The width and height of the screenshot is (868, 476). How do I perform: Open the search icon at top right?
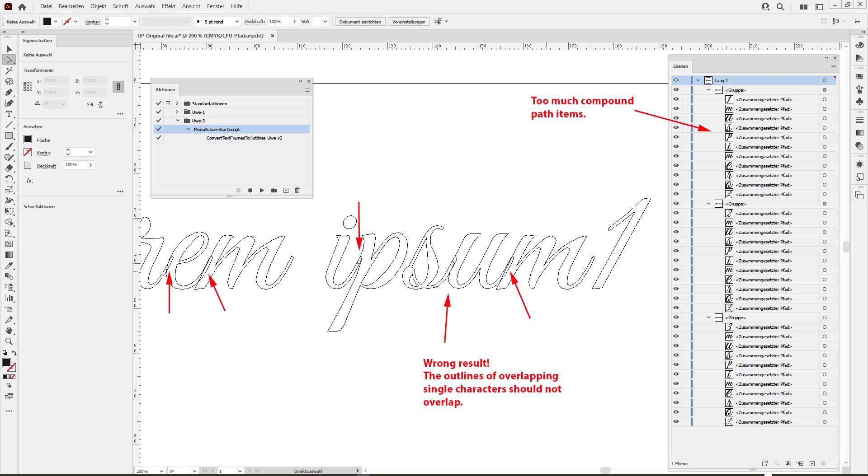780,7
